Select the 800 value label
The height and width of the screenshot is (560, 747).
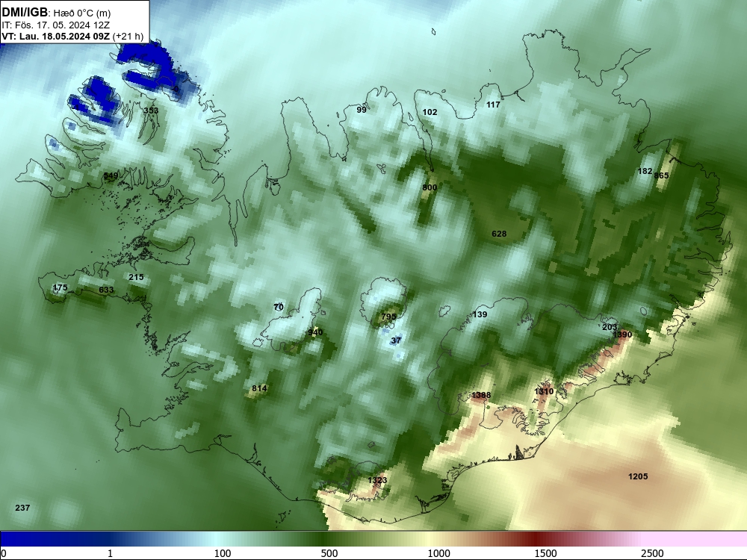(430, 187)
